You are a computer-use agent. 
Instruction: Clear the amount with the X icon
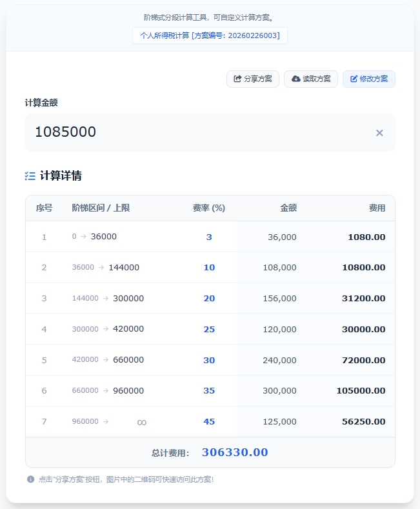379,133
